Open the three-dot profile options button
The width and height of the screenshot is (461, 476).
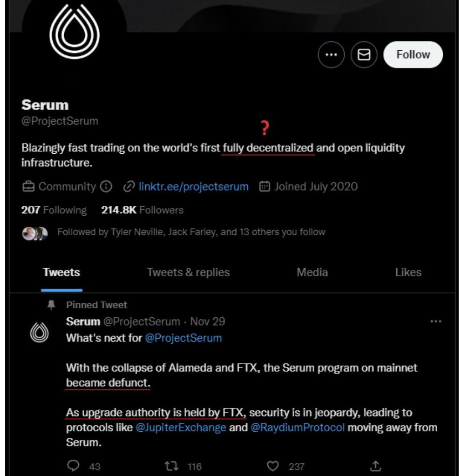331,55
